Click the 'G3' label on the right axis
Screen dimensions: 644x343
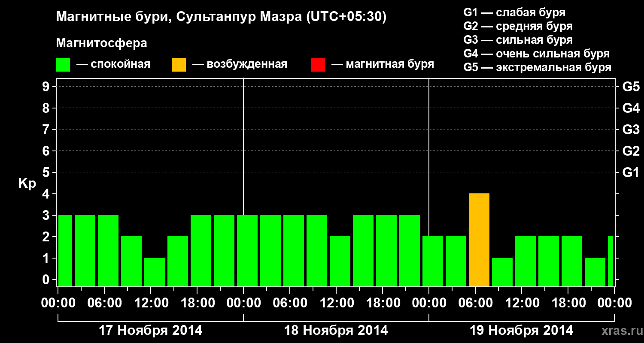pos(631,129)
